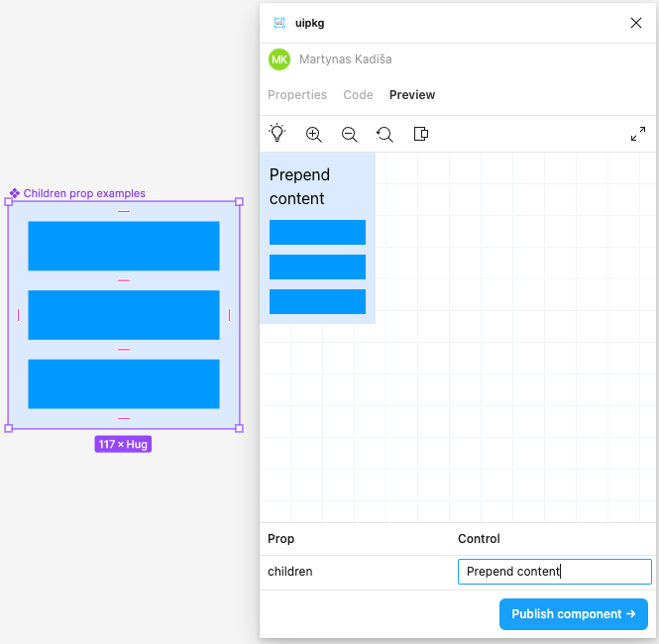Click the uipkg plugin logo icon

tap(279, 23)
